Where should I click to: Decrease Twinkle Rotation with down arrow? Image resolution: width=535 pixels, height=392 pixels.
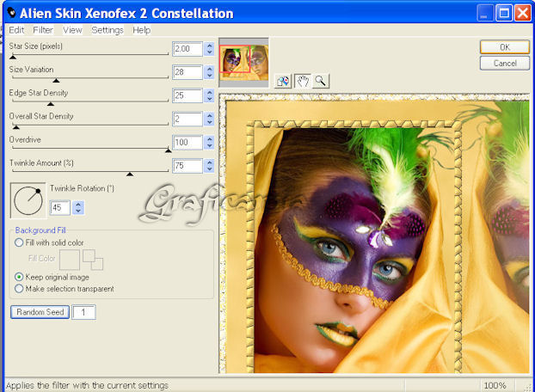pos(78,211)
